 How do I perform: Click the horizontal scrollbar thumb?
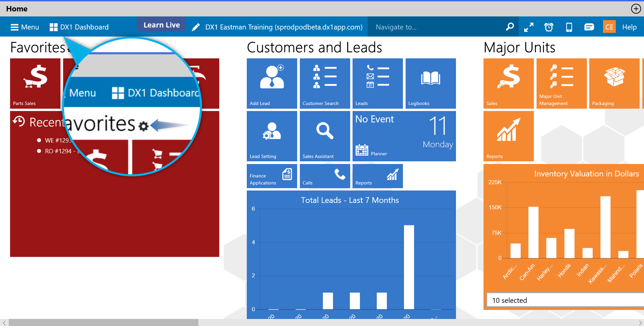[103, 322]
